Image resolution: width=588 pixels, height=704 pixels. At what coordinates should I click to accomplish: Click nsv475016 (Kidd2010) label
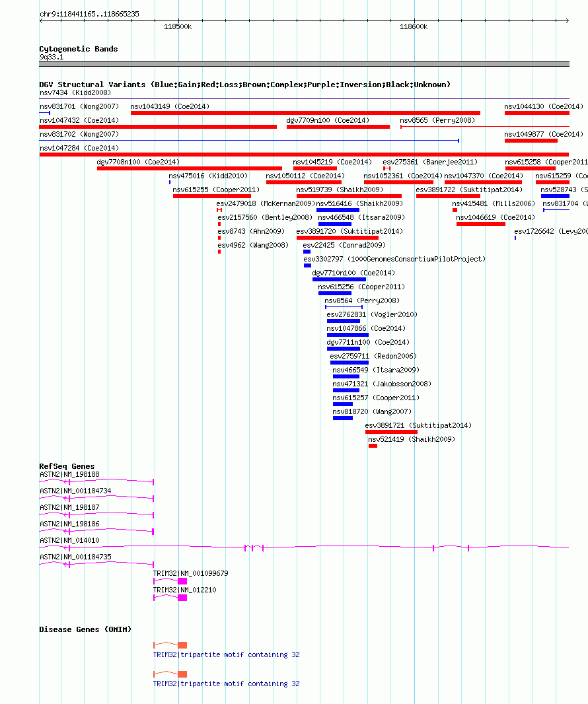point(208,176)
